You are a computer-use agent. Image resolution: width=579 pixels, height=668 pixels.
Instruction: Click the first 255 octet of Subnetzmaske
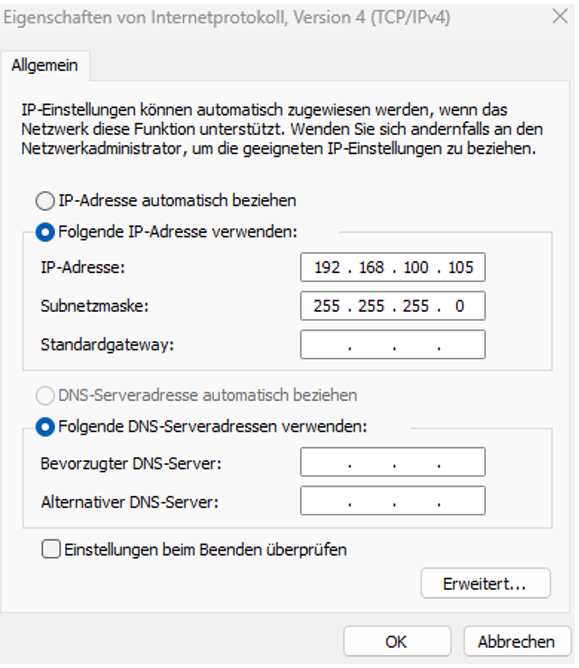327,306
